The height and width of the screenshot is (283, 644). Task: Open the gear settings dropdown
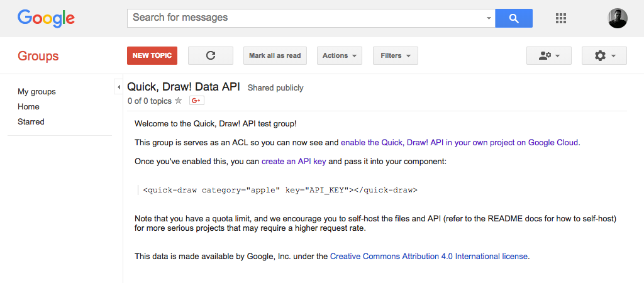pos(604,55)
